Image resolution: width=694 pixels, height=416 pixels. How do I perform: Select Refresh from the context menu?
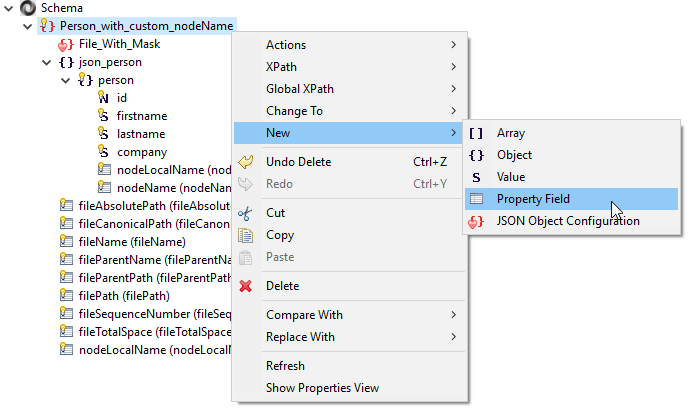(285, 366)
